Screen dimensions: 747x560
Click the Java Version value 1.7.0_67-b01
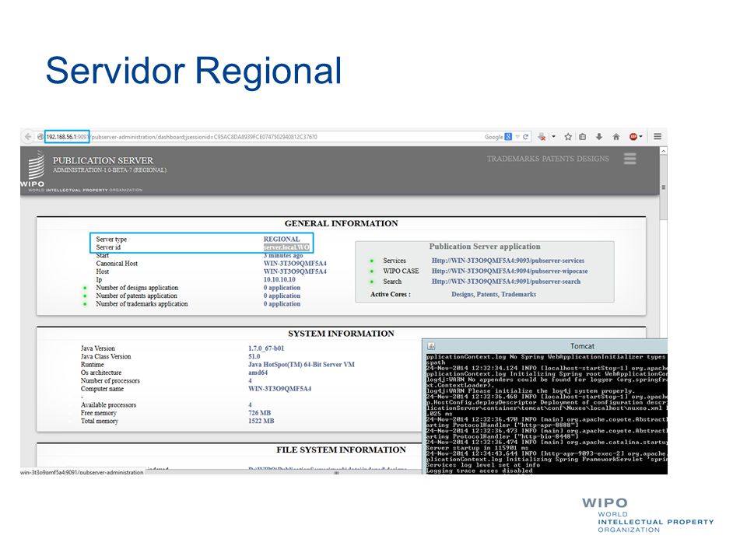266,348
